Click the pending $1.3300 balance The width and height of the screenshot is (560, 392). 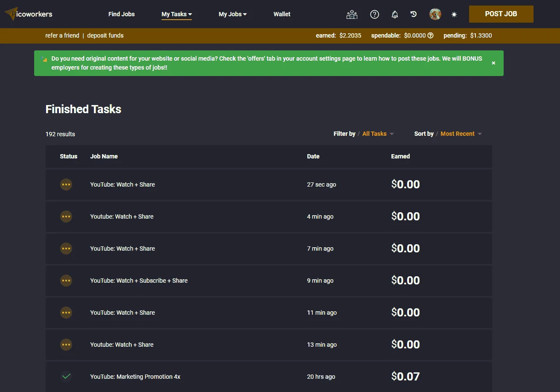click(468, 35)
